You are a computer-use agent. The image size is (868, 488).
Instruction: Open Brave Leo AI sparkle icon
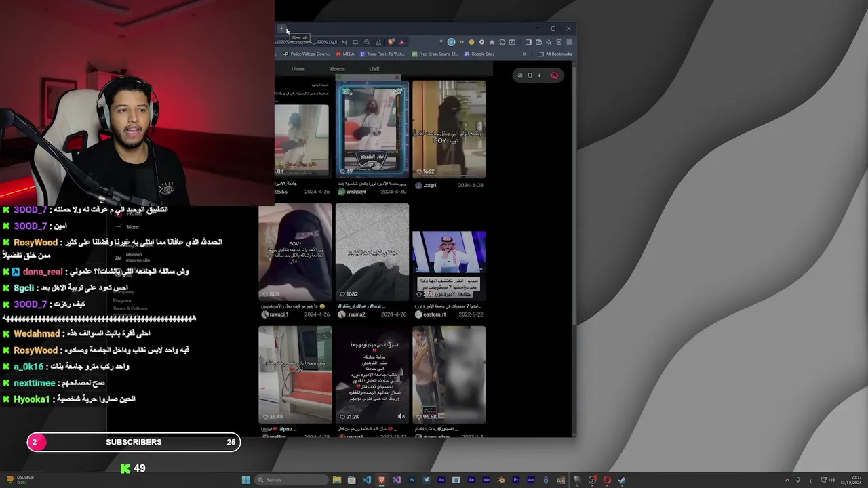(x=549, y=42)
